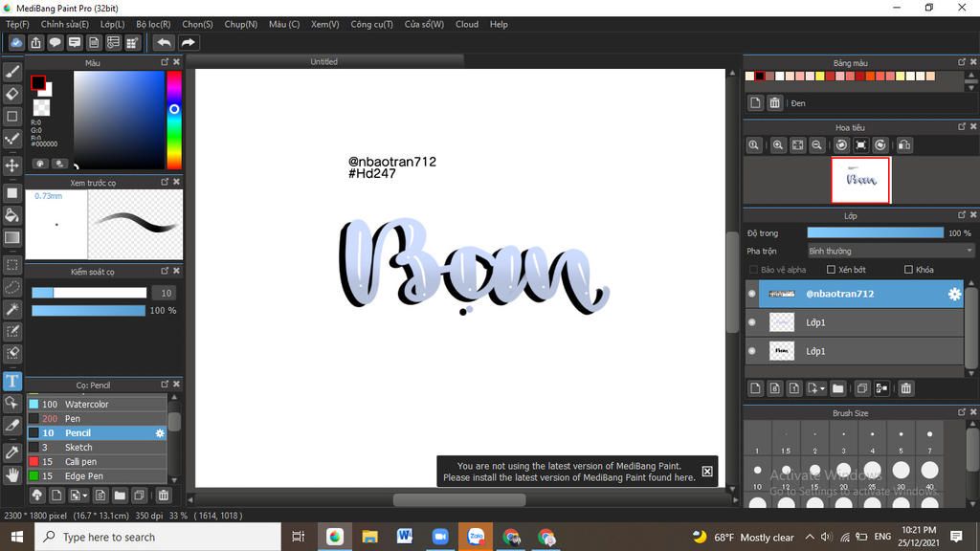The height and width of the screenshot is (551, 980).
Task: Float the Brush Size panel
Action: click(961, 413)
